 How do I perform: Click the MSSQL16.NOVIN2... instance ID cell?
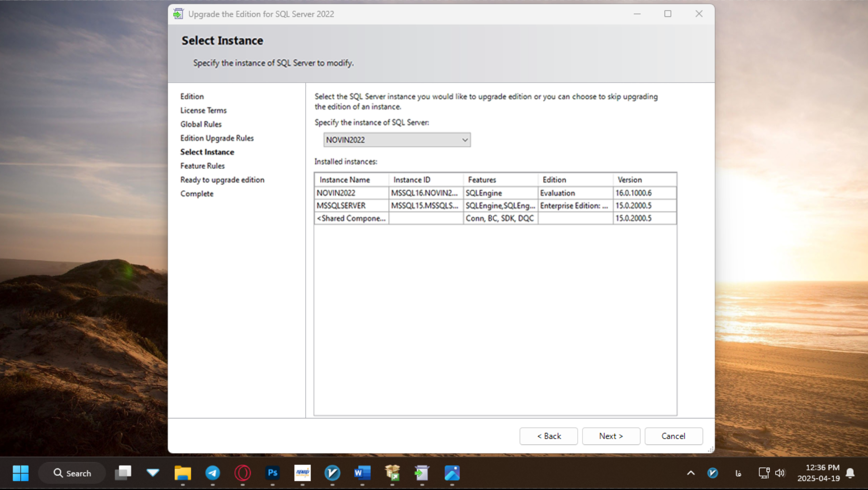[426, 193]
